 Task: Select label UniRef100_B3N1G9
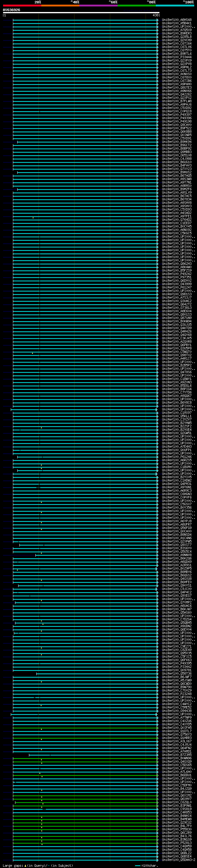click(x=177, y=839)
